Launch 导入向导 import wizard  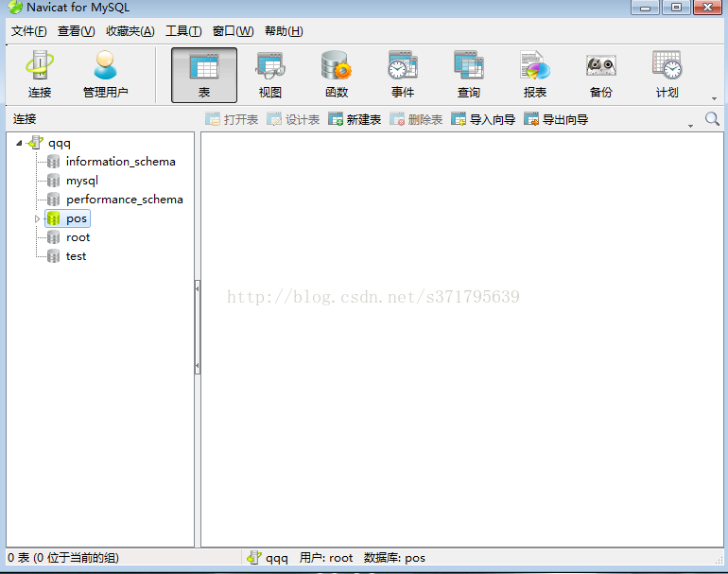pyautogui.click(x=483, y=119)
